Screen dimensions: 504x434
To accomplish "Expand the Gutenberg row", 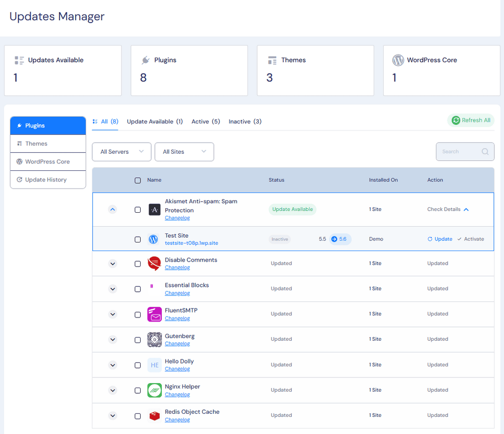I will point(112,339).
